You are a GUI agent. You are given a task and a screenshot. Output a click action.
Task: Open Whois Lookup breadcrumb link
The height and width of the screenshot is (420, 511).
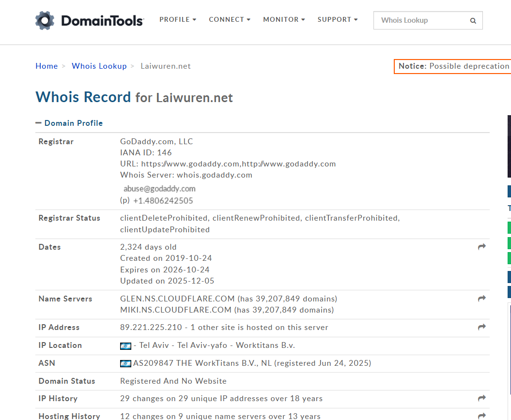click(99, 66)
